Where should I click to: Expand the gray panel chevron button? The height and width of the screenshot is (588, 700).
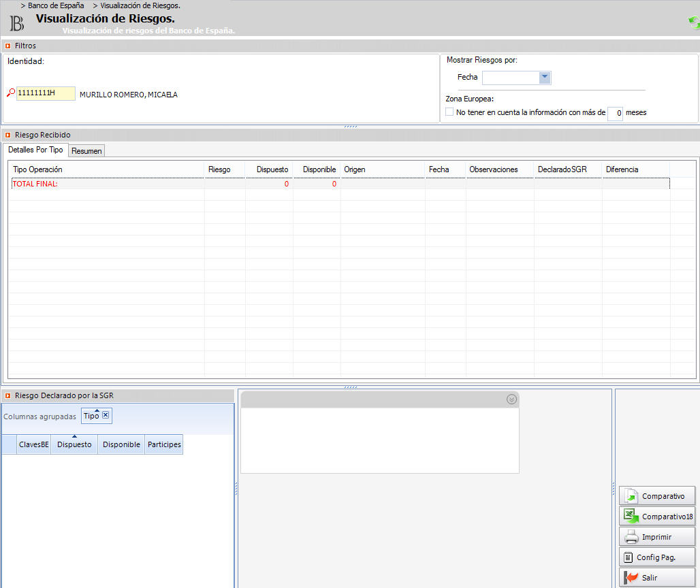511,399
